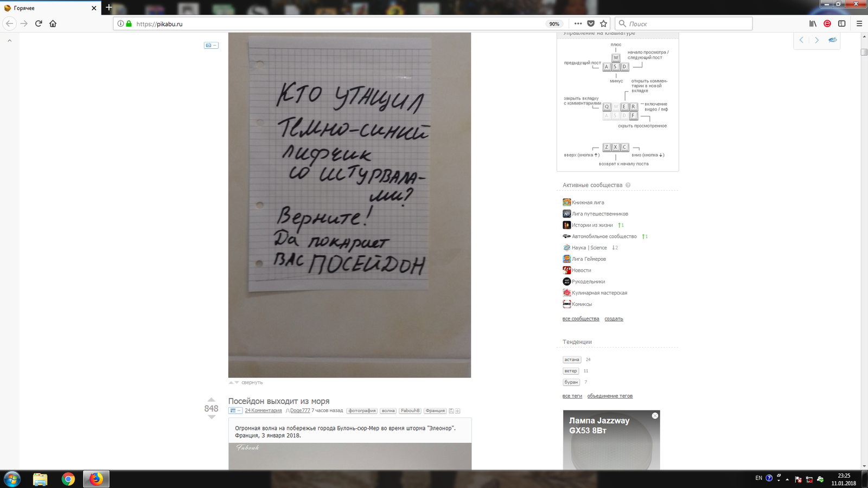Open the '24 Комментария' link
Viewport: 868px width, 488px height.
click(x=263, y=411)
